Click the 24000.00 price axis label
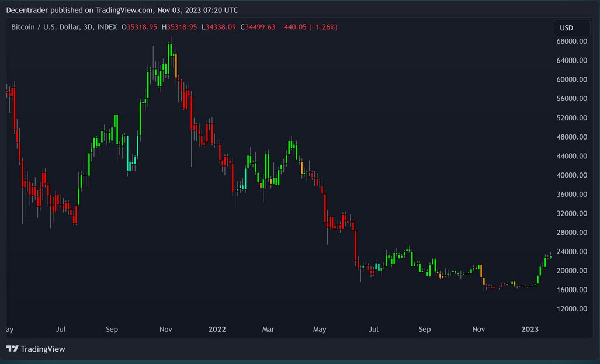The width and height of the screenshot is (600, 364). click(x=572, y=251)
